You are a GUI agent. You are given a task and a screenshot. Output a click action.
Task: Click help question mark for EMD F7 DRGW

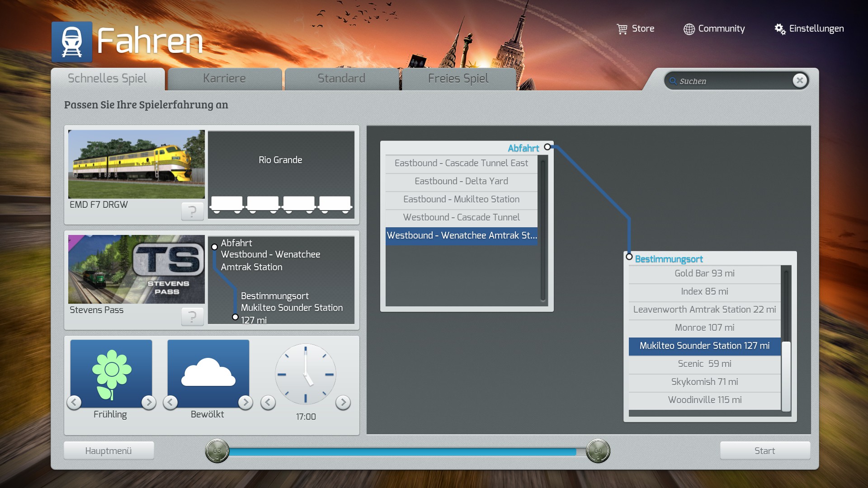pos(192,211)
